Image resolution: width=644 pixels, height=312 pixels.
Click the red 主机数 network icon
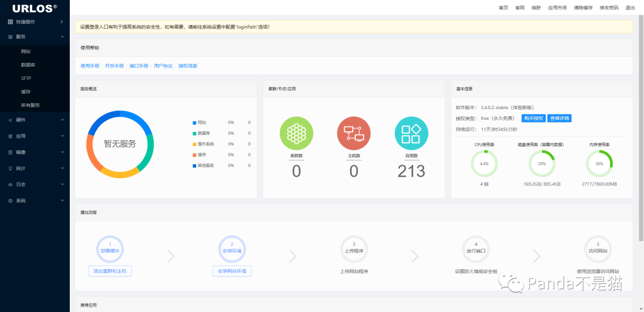(354, 133)
